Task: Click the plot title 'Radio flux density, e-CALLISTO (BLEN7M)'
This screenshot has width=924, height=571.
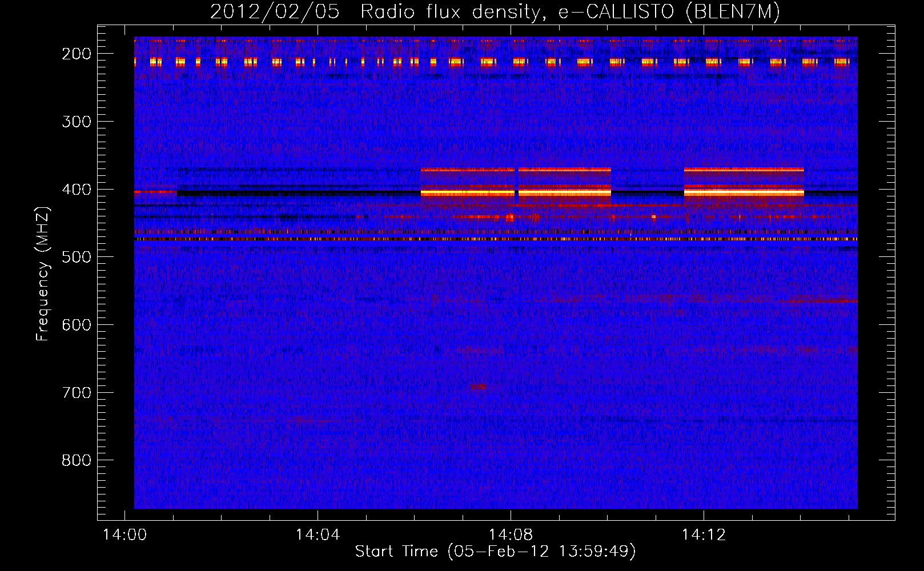Action: click(570, 12)
